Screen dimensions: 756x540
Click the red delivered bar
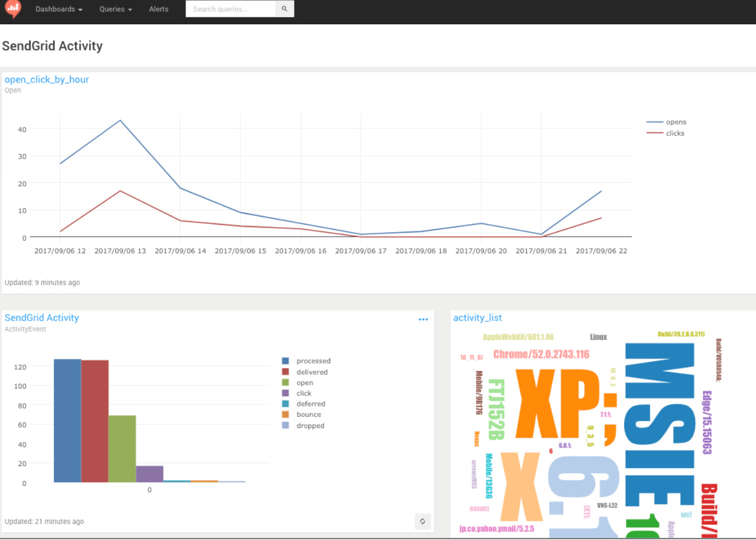(95, 421)
